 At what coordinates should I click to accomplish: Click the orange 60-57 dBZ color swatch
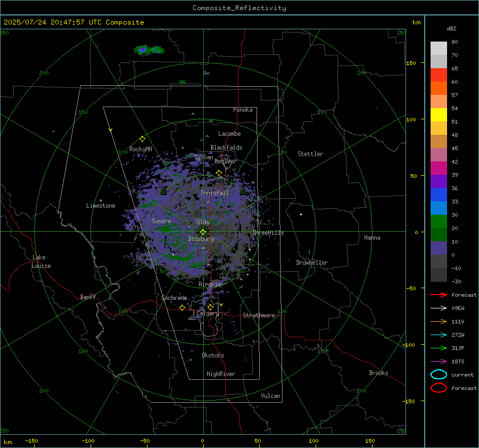coord(439,88)
